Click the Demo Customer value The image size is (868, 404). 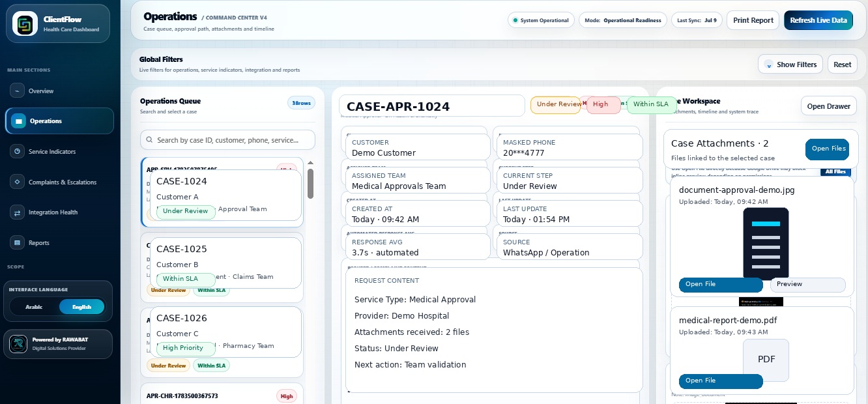point(384,153)
